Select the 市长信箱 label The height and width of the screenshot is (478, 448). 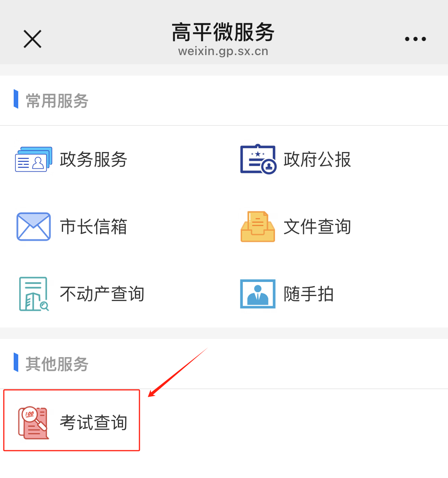pyautogui.click(x=93, y=226)
